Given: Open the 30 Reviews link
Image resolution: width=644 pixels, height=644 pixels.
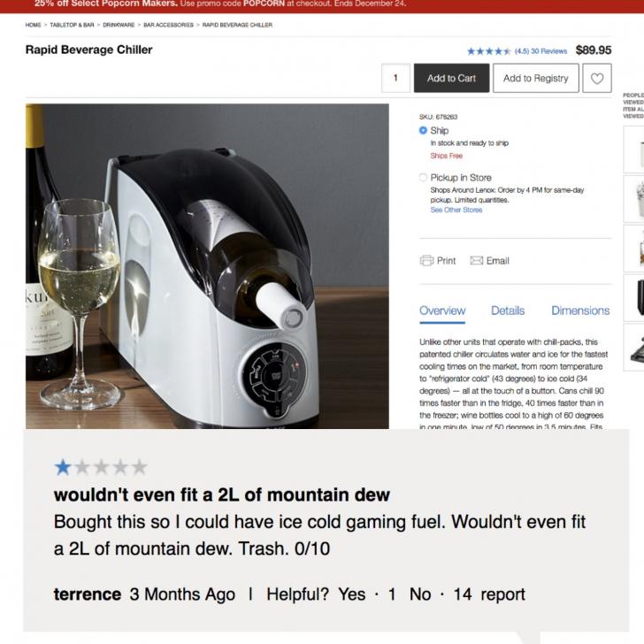Looking at the screenshot, I should click(x=548, y=51).
